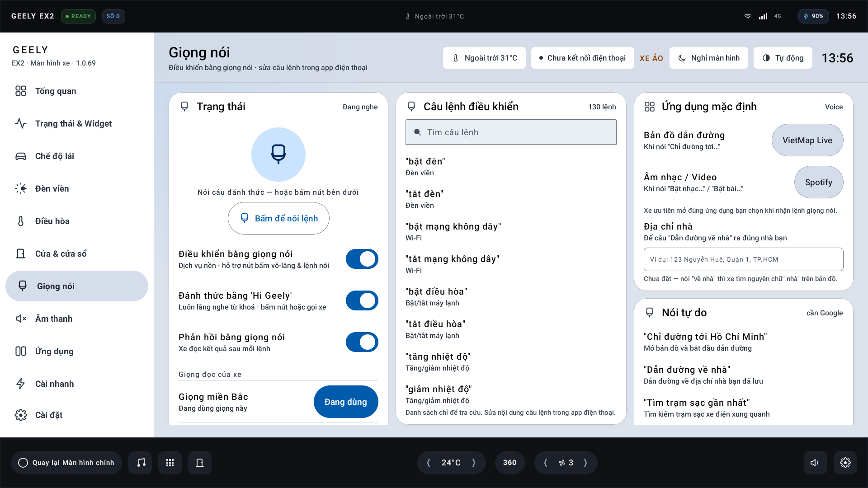Open settings gear in bottom bar
868x488 pixels.
coord(845,462)
